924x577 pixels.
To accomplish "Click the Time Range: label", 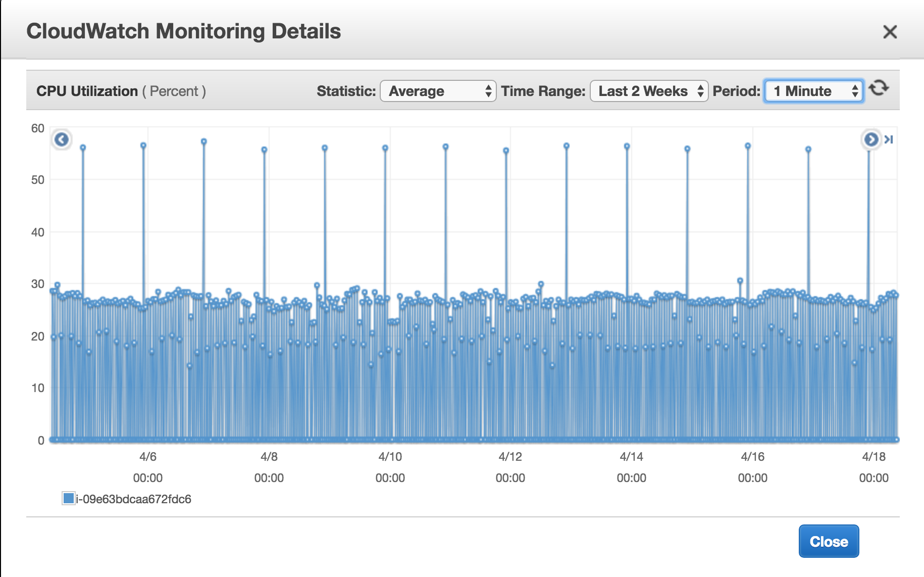I will tap(543, 91).
